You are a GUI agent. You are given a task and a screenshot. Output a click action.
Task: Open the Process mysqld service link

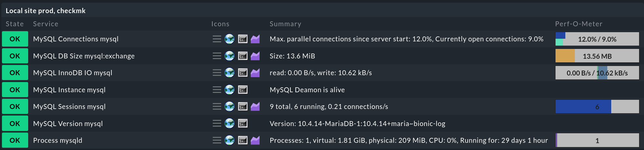(x=58, y=140)
